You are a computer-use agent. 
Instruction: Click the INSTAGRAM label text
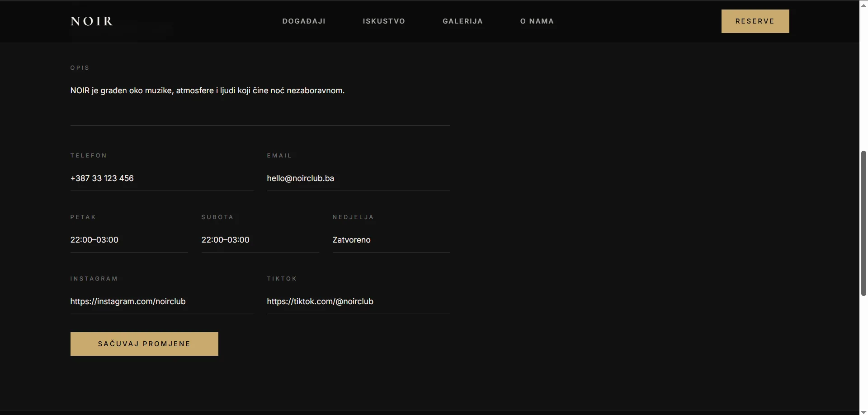(94, 279)
